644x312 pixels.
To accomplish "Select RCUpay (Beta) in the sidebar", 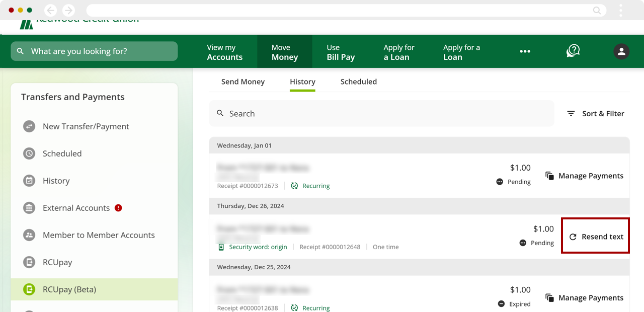I will pyautogui.click(x=94, y=289).
